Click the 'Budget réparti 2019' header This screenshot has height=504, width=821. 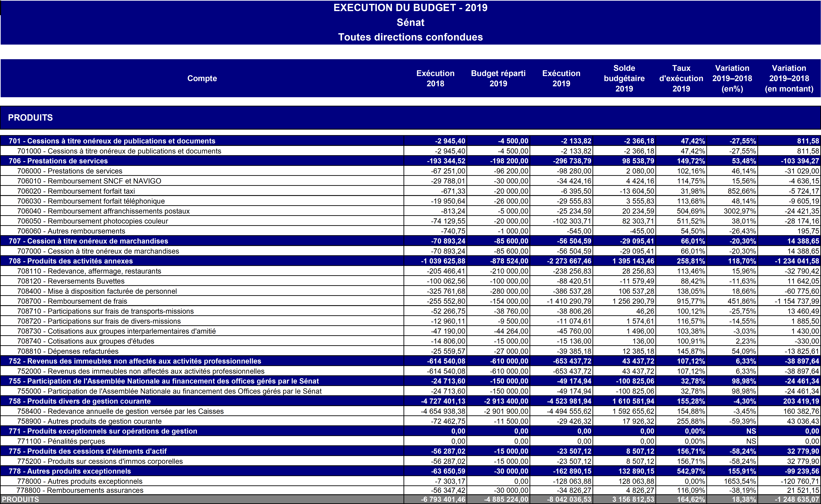[498, 78]
